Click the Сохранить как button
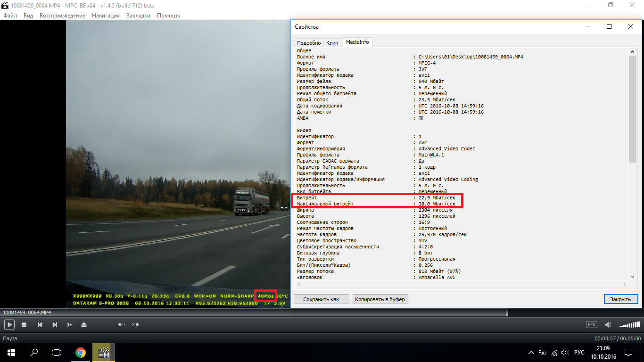The height and width of the screenshot is (362, 644). tap(321, 299)
